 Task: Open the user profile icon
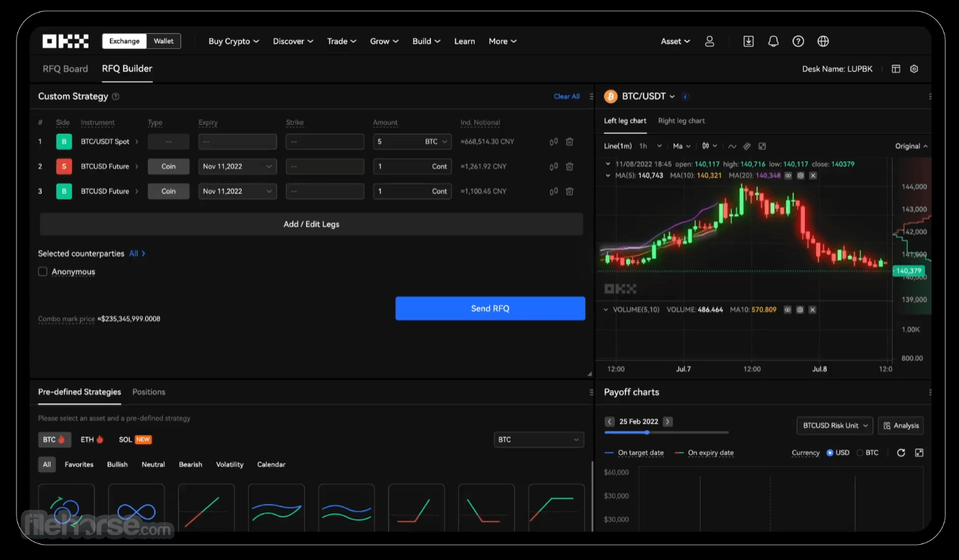coord(710,41)
